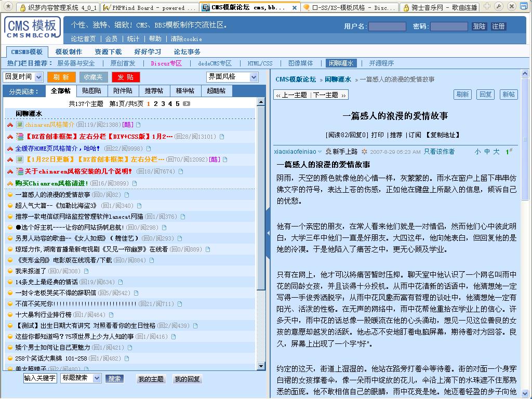The height and width of the screenshot is (399, 532).
Task: Open the new browser tab plus button
Action: point(487,6)
